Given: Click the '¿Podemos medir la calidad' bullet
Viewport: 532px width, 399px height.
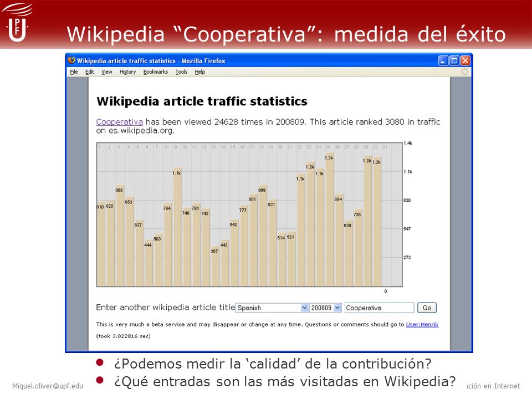Looking at the screenshot, I should click(x=273, y=364).
